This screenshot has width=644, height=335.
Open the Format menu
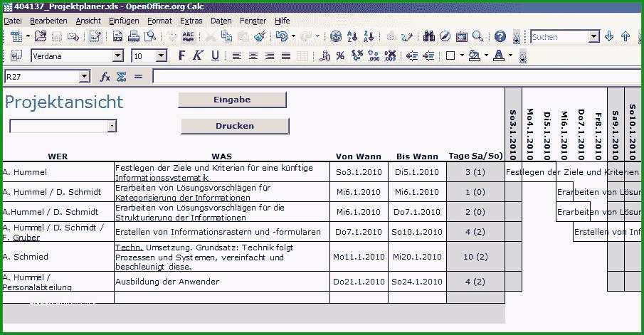tap(159, 21)
